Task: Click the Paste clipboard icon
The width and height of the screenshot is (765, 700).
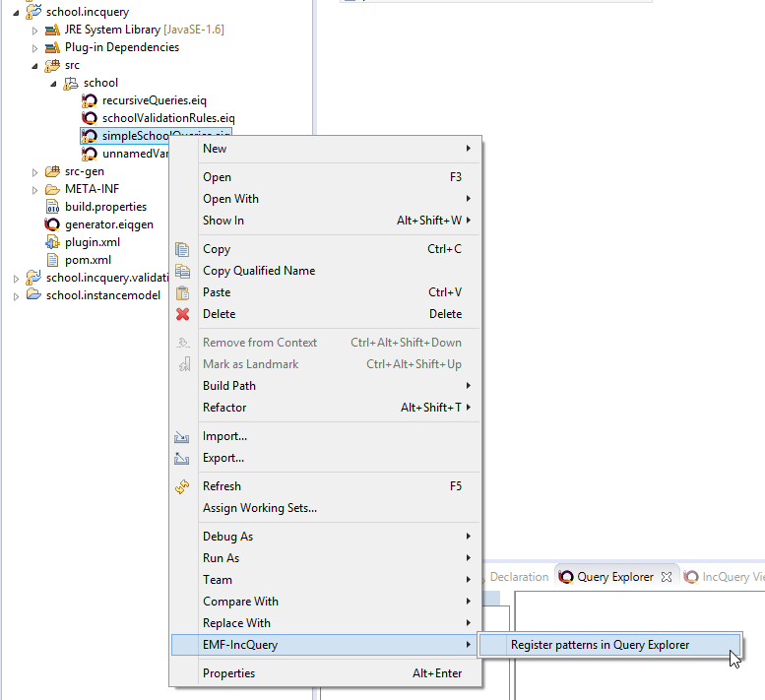Action: pos(182,292)
